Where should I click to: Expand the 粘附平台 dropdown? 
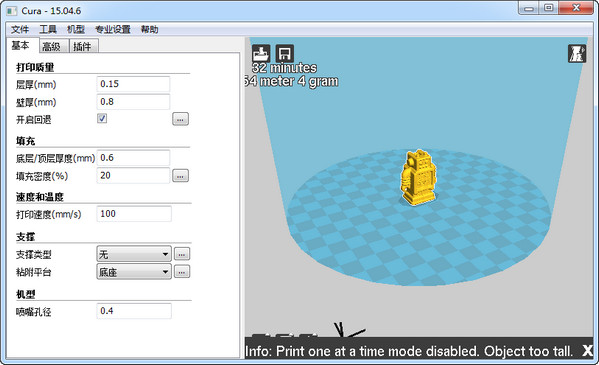(x=134, y=272)
